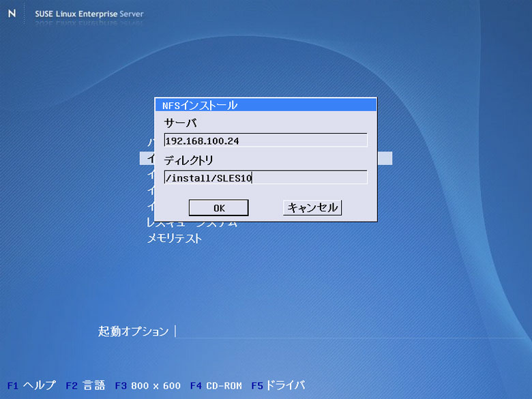The image size is (532, 399).
Task: Click the キャンセル button
Action: pos(312,207)
